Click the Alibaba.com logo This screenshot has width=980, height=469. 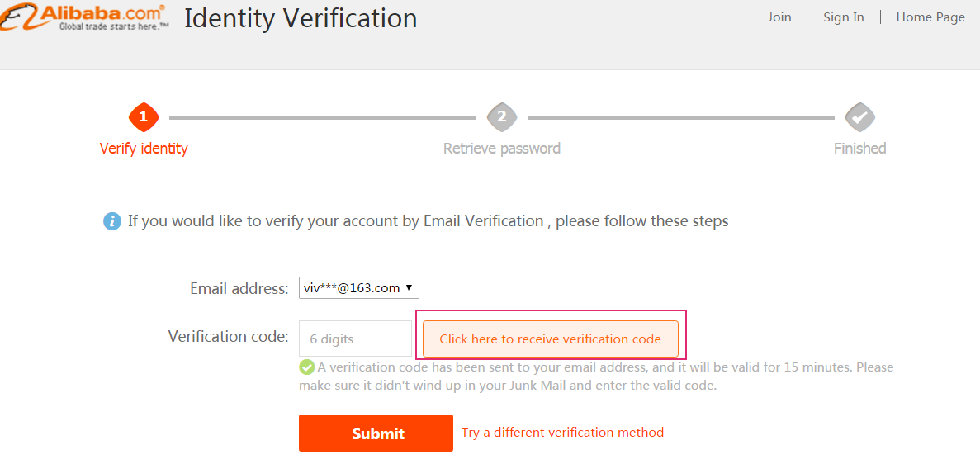point(83,17)
